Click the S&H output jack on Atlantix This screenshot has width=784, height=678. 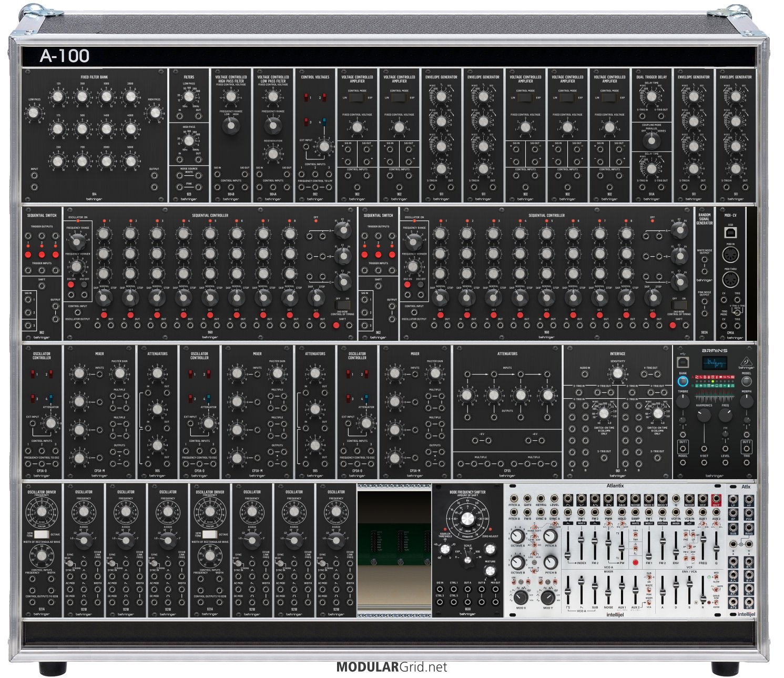[x=622, y=499]
